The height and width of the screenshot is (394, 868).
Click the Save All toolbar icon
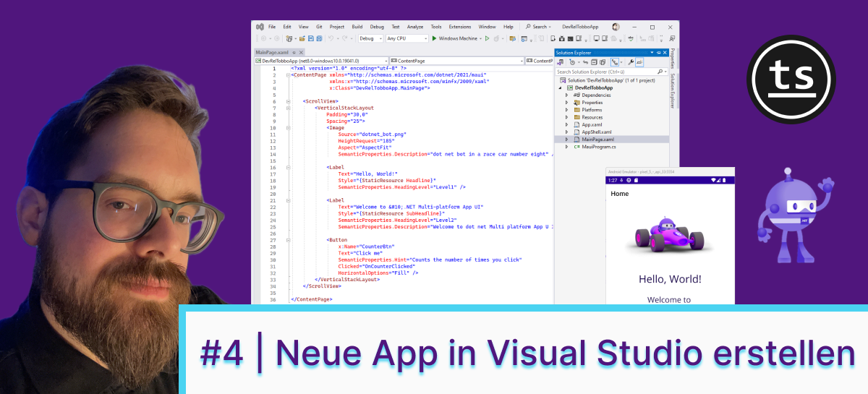(x=319, y=38)
